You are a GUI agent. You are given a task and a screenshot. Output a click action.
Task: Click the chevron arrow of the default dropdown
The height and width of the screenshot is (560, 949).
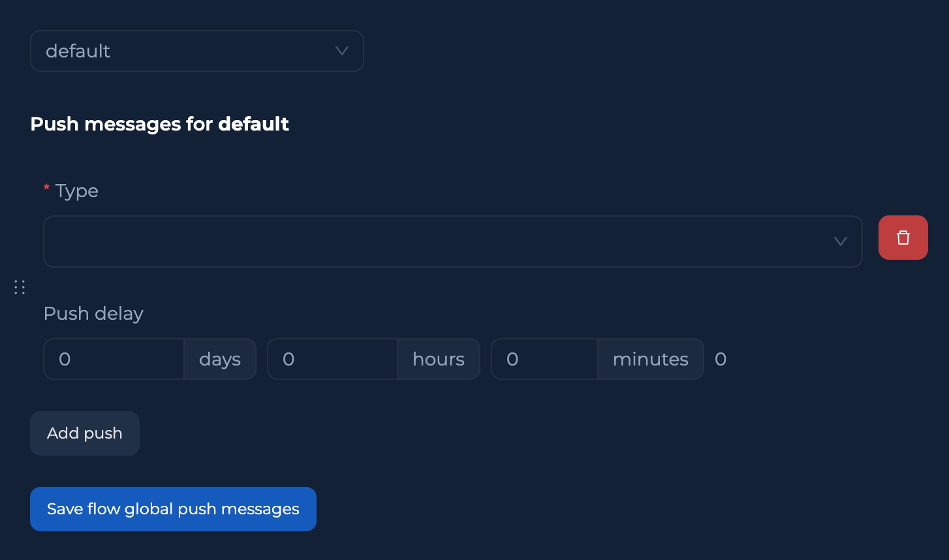coord(341,51)
